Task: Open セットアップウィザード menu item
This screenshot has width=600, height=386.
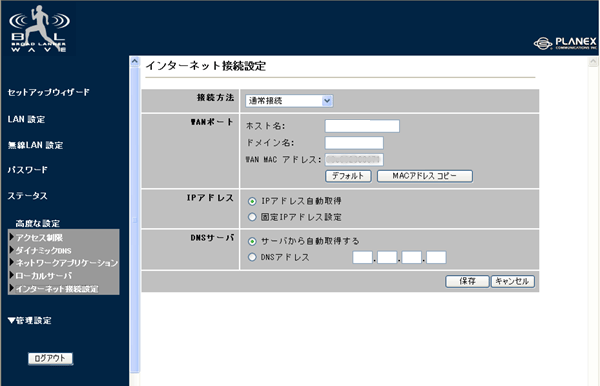Action: click(x=49, y=92)
